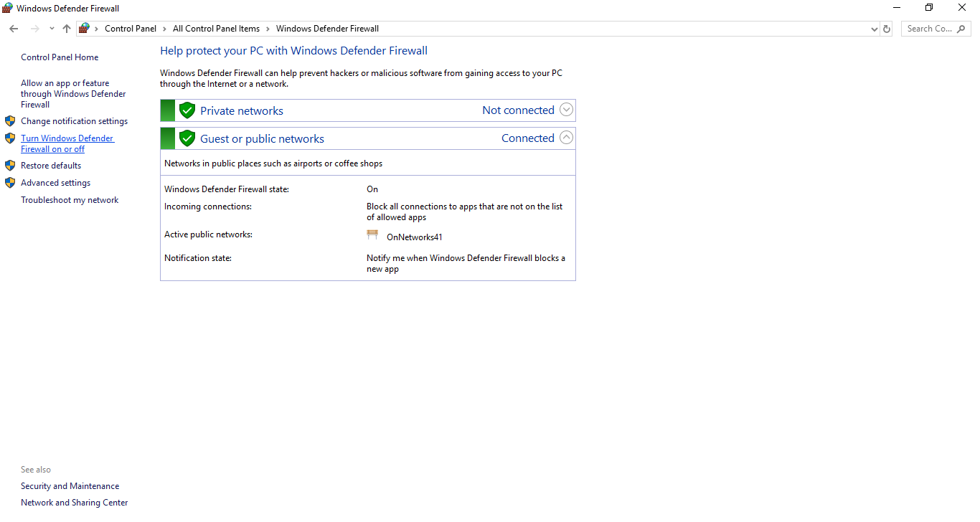Click Restore defaults link
Image resolution: width=980 pixels, height=522 pixels.
51,166
